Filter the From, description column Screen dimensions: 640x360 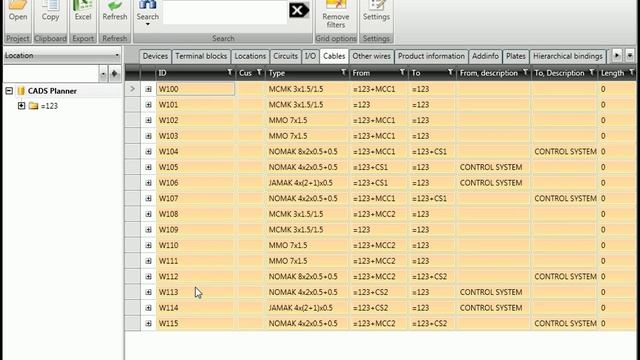point(525,73)
